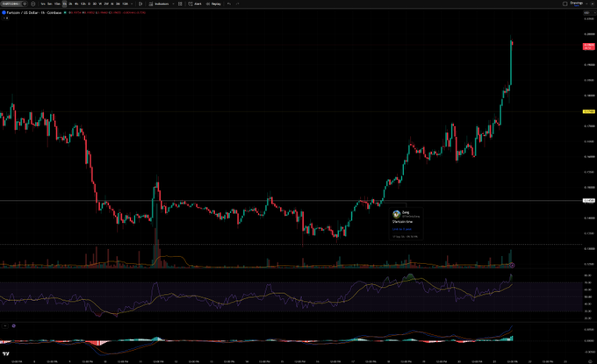Viewport: 597px width, 364px height.
Task: Open the candlestick chart type selector
Action: pos(140,4)
